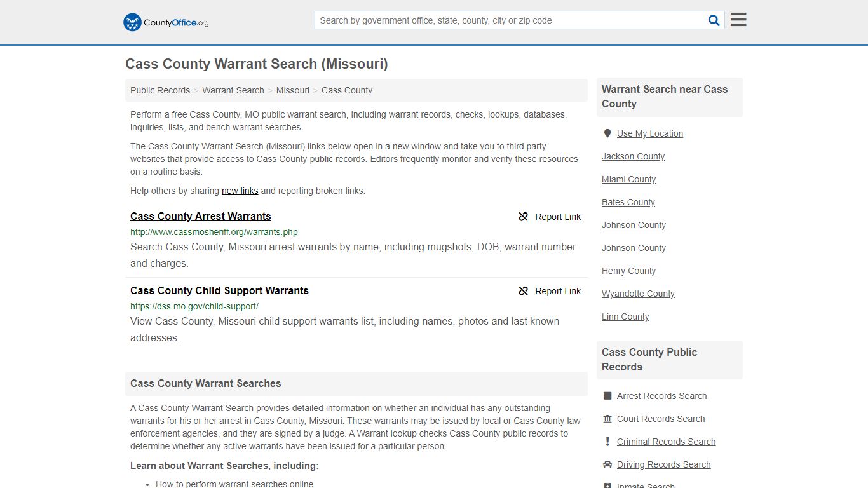Click Cass County Warrant Searches section heading

(x=206, y=383)
